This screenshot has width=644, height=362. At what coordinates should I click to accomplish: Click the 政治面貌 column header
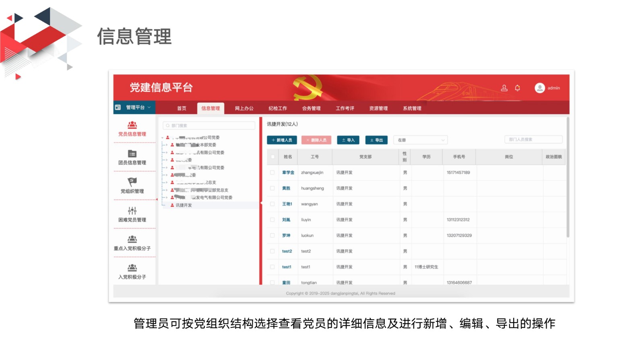(554, 157)
